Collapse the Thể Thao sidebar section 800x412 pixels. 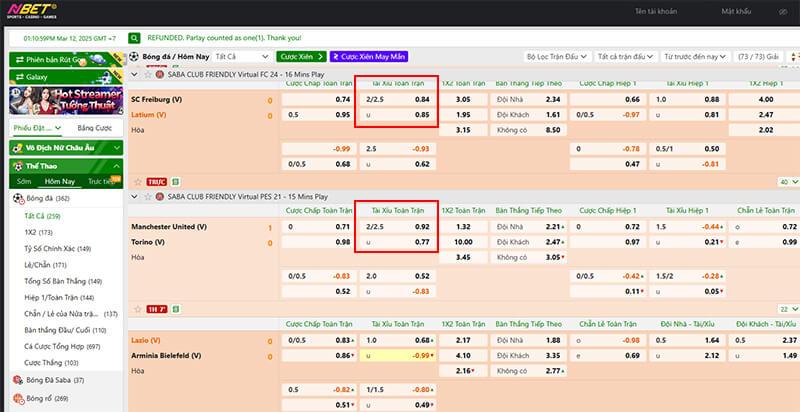(116, 165)
